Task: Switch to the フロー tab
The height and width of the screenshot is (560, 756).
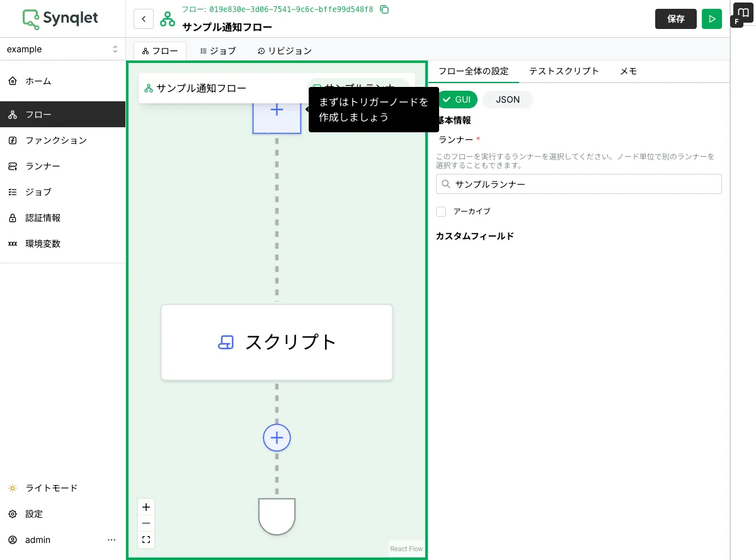Action: click(x=160, y=51)
